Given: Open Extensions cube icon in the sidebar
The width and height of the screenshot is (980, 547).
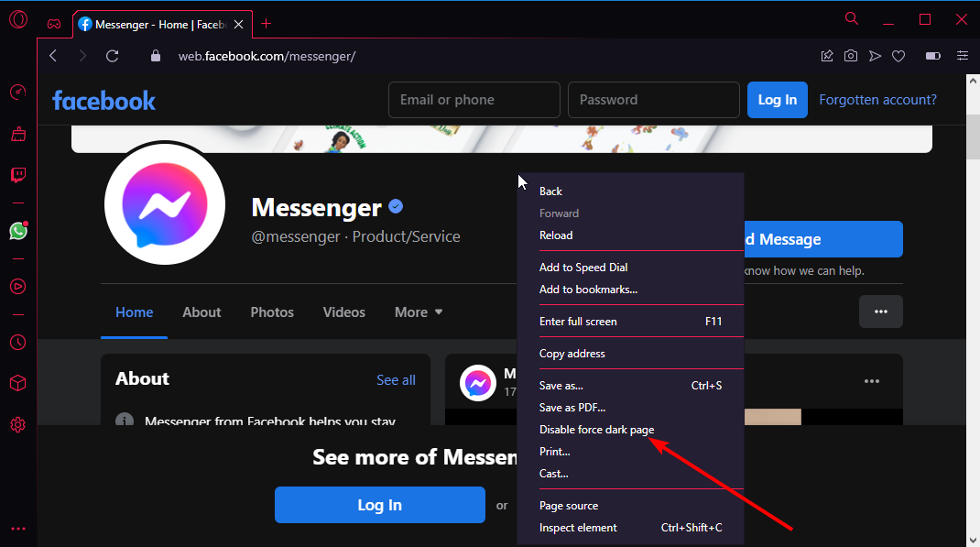Looking at the screenshot, I should tap(18, 383).
